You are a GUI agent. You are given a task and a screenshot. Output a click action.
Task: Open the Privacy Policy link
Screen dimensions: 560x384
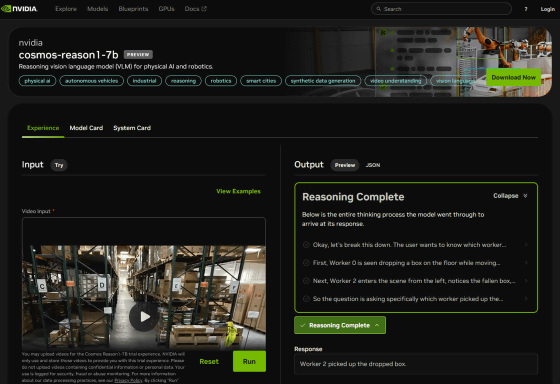[x=128, y=380]
